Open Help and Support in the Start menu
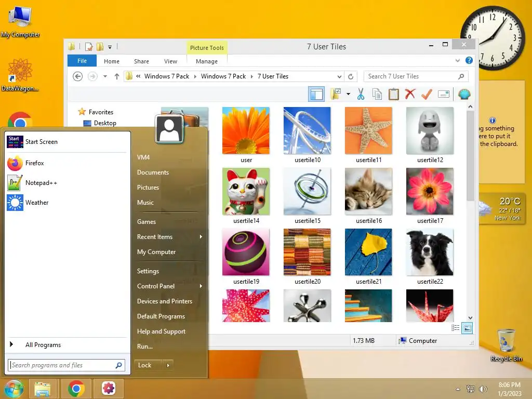This screenshot has width=532, height=399. [161, 331]
